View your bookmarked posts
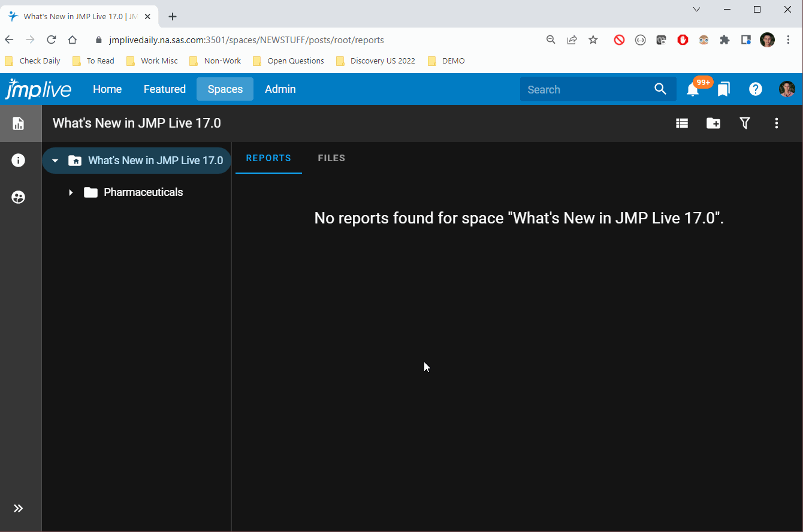This screenshot has width=803, height=532. 724,89
